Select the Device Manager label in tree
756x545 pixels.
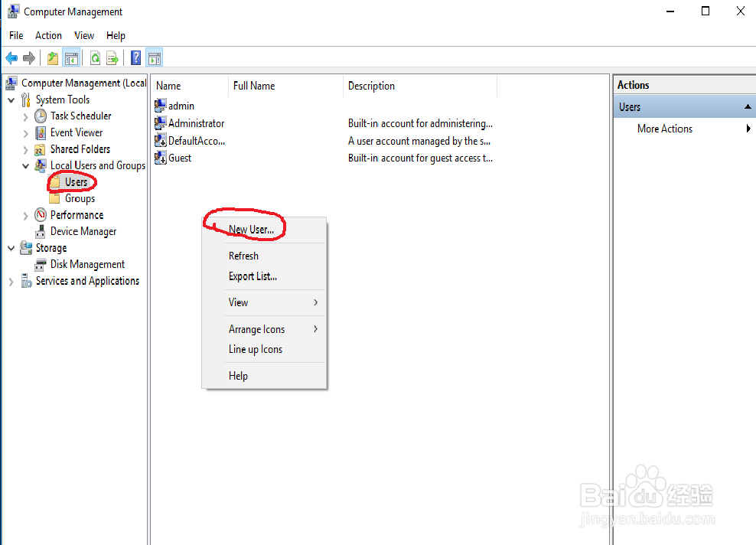[x=83, y=231]
